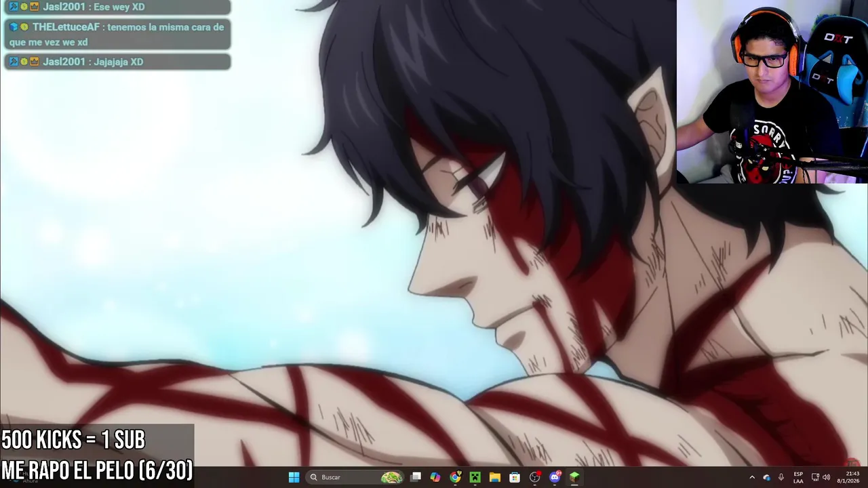Open the volume control in the tray
The height and width of the screenshot is (488, 868).
[x=826, y=477]
